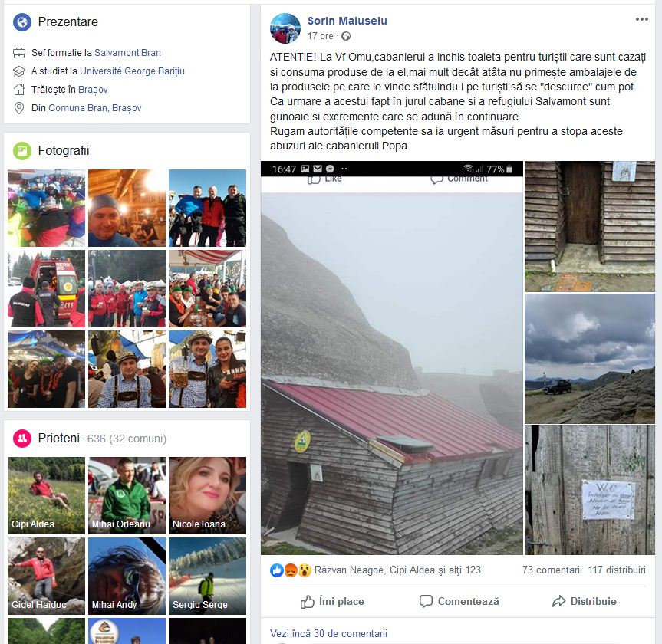Click the Prezentare globe icon
Viewport: 662px width, 644px height.
(22, 22)
